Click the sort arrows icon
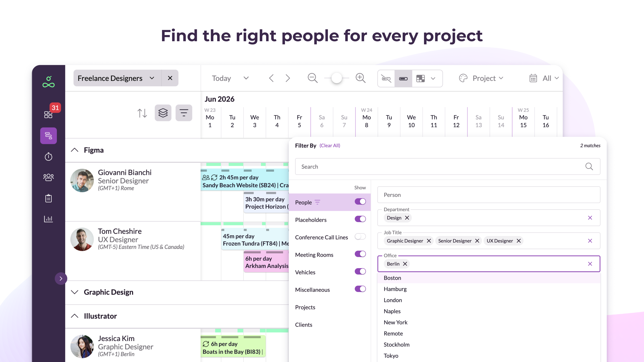The image size is (644, 362). (x=142, y=113)
